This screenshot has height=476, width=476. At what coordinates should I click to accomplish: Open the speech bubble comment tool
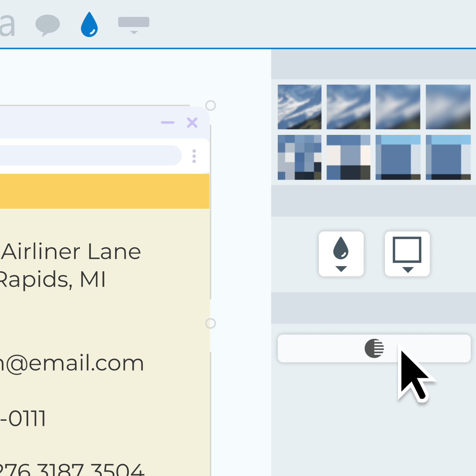click(48, 25)
